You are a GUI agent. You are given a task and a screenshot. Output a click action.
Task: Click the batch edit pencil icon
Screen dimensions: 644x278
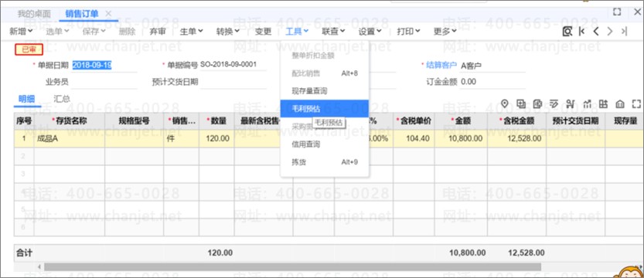click(554, 103)
